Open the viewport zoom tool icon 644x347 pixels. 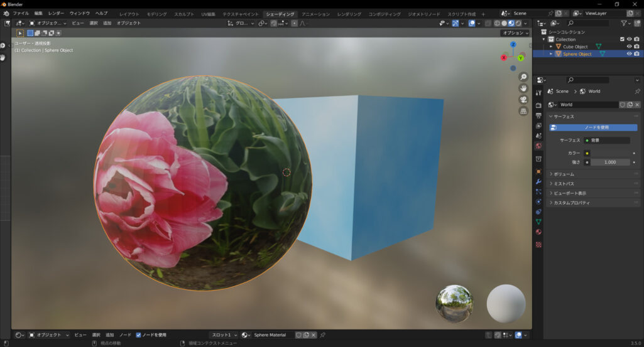tap(523, 77)
